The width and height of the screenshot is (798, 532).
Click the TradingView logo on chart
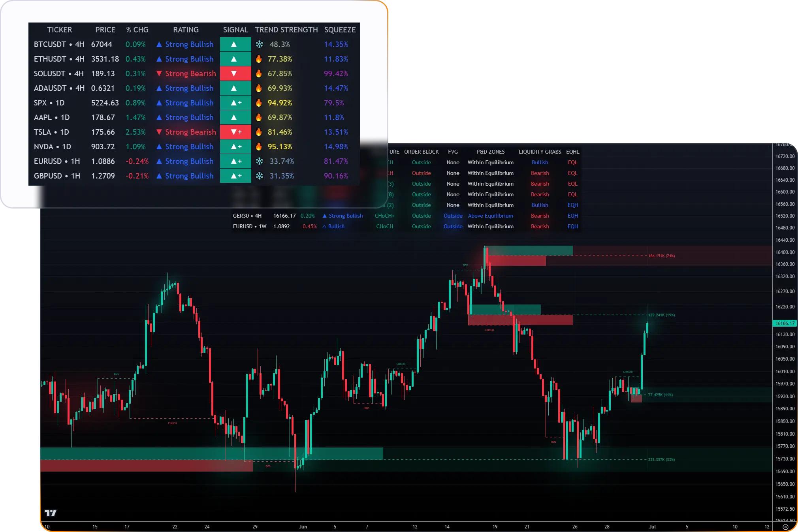(x=51, y=513)
